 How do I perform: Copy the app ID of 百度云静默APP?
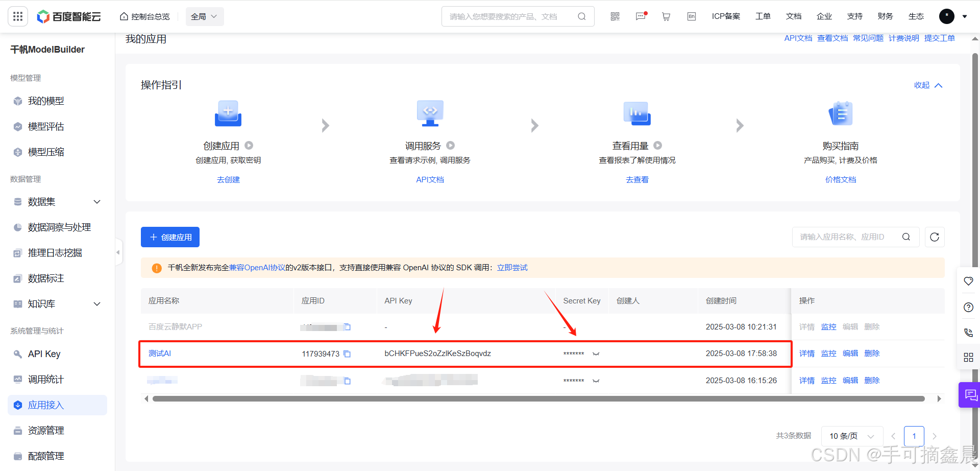[347, 327]
